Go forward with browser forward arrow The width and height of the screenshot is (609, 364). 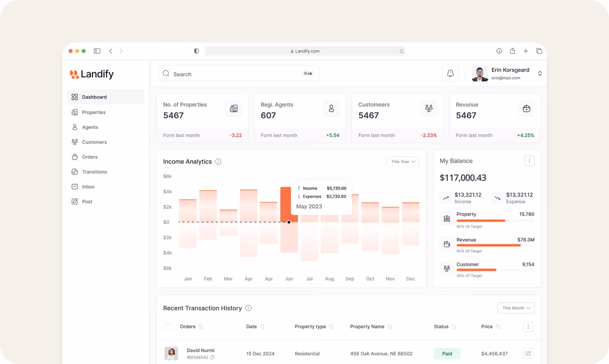121,51
